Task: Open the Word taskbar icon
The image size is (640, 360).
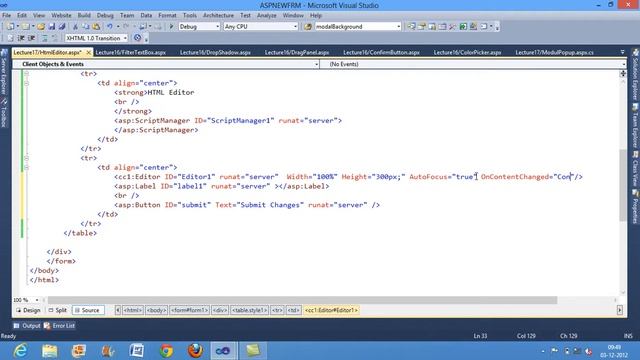Action: pyautogui.click(x=137, y=351)
